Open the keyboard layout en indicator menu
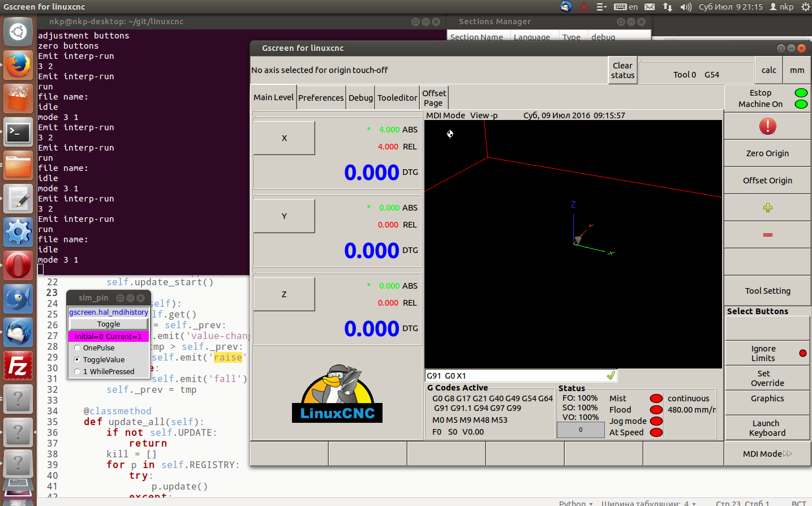Viewport: 812px width, 506px height. [x=626, y=7]
